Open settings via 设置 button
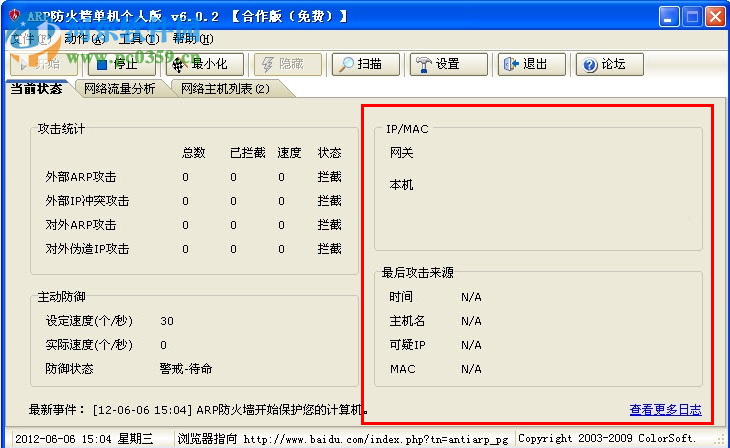Viewport: 730px width, 448px height. [449, 64]
